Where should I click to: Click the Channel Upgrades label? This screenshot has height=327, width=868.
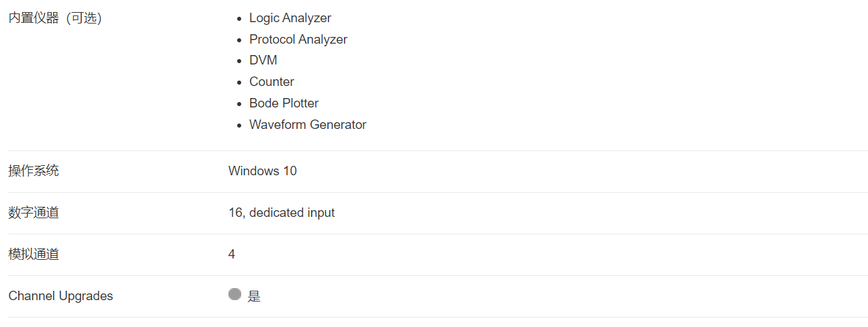[60, 296]
